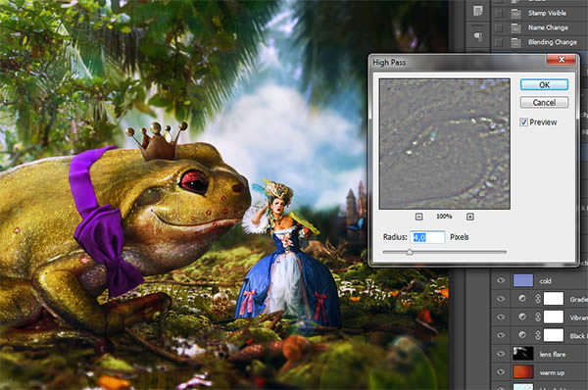Hide the warm up layer
The width and height of the screenshot is (588, 390).
tap(501, 372)
